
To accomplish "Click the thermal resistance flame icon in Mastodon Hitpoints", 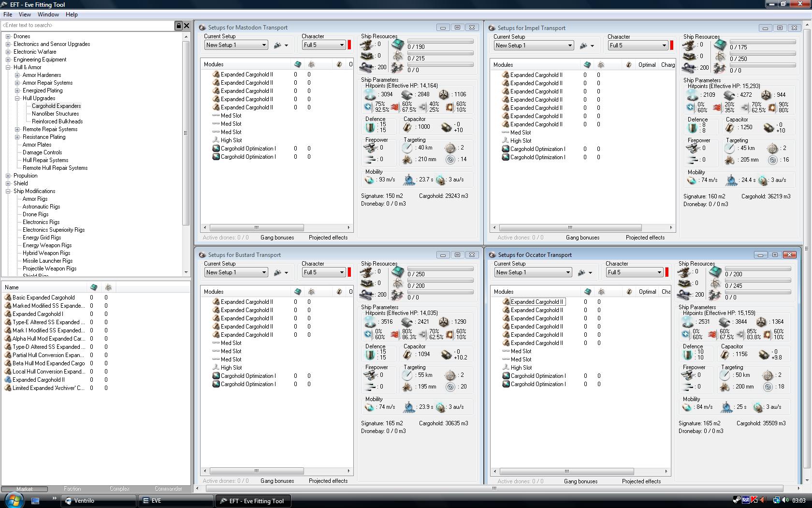I will pyautogui.click(x=395, y=106).
